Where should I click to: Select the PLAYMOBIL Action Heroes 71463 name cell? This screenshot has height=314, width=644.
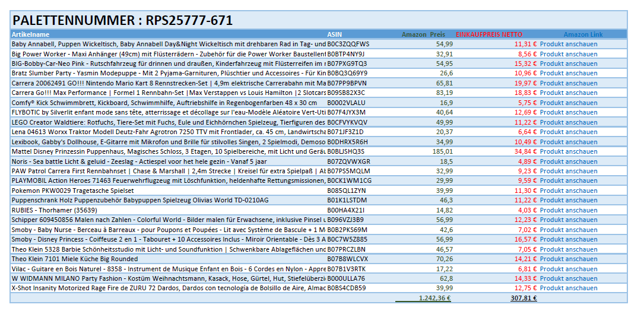click(x=168, y=180)
